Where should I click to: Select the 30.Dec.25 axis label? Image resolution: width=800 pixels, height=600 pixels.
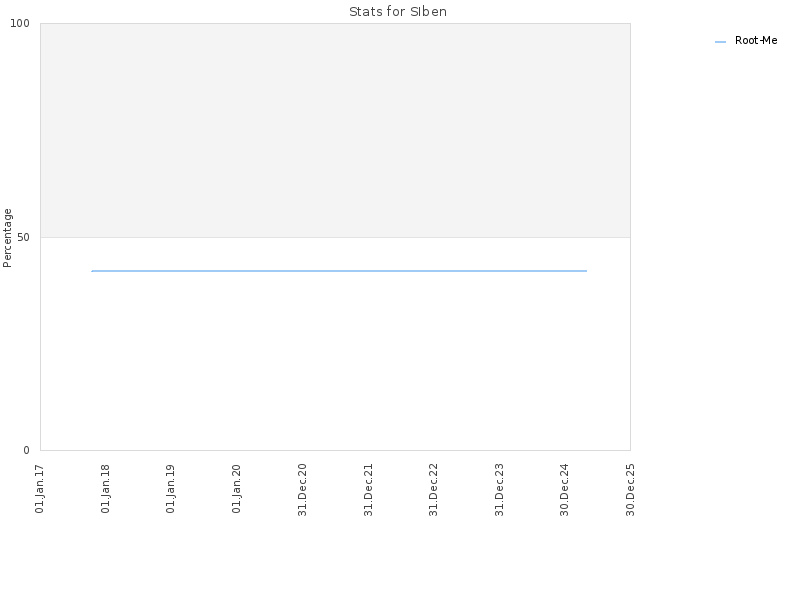click(630, 490)
